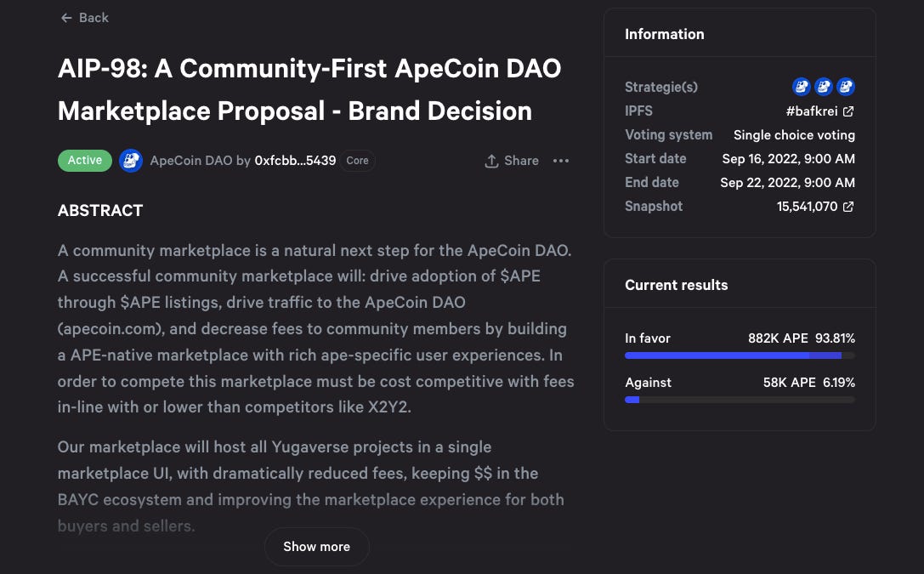Open the Snapshot block external link icon
The height and width of the screenshot is (574, 924).
point(848,207)
